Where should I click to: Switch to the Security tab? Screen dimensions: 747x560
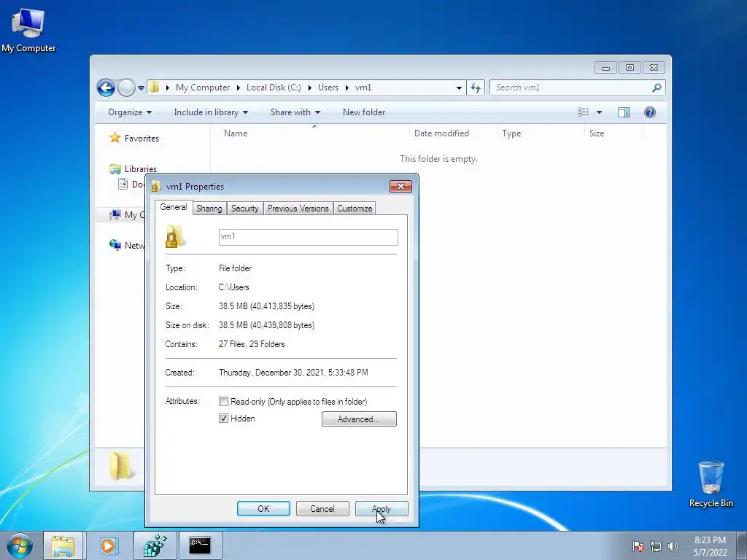click(x=245, y=209)
